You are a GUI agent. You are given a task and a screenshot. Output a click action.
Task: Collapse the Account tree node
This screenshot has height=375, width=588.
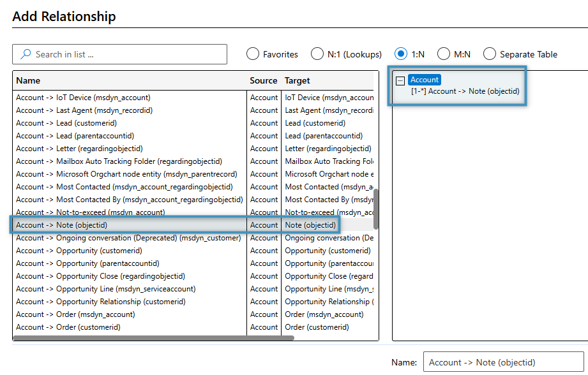coord(400,80)
